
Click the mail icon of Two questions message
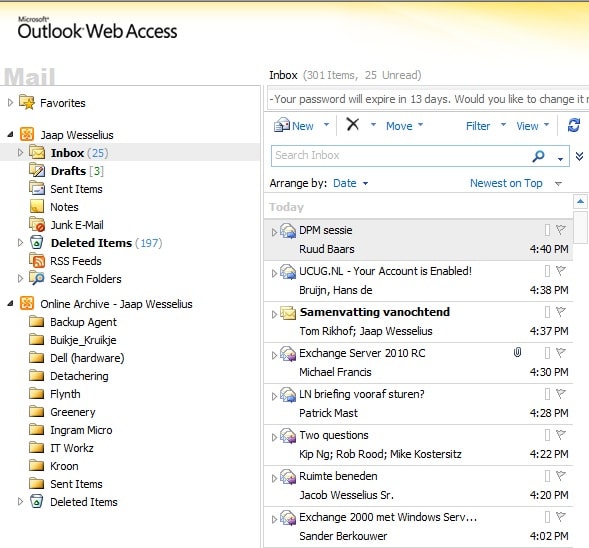click(288, 436)
